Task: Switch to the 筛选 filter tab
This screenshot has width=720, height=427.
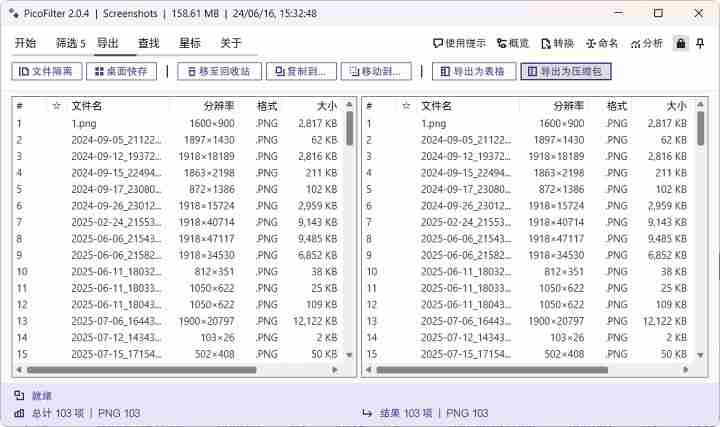Action: [70, 43]
